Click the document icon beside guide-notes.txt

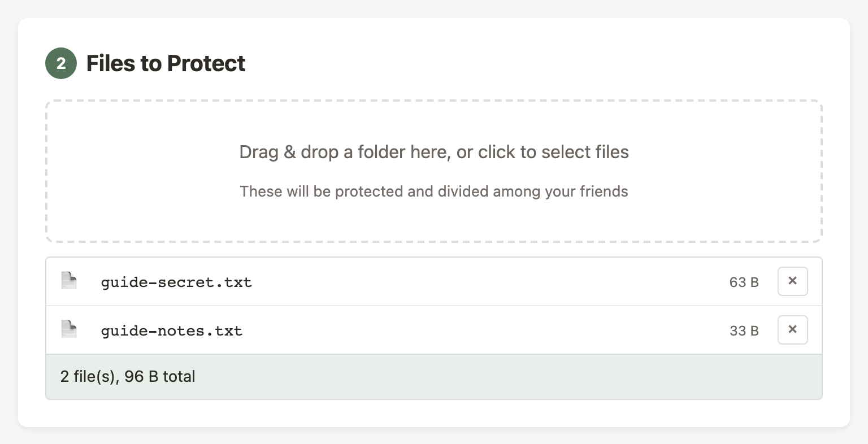coord(68,328)
